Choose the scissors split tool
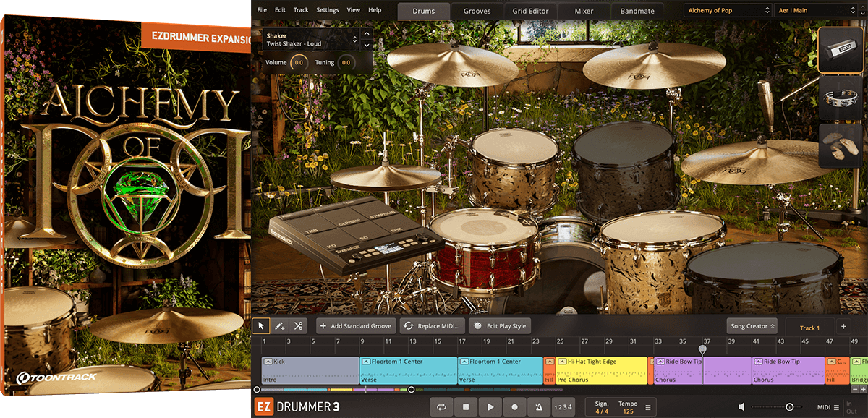The height and width of the screenshot is (418, 868). pyautogui.click(x=298, y=326)
